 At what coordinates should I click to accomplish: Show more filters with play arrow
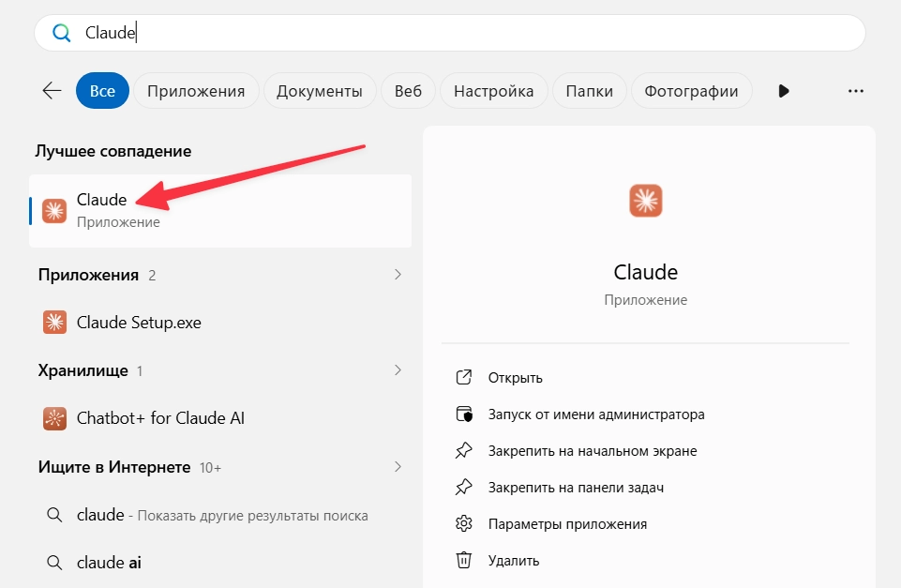(784, 91)
